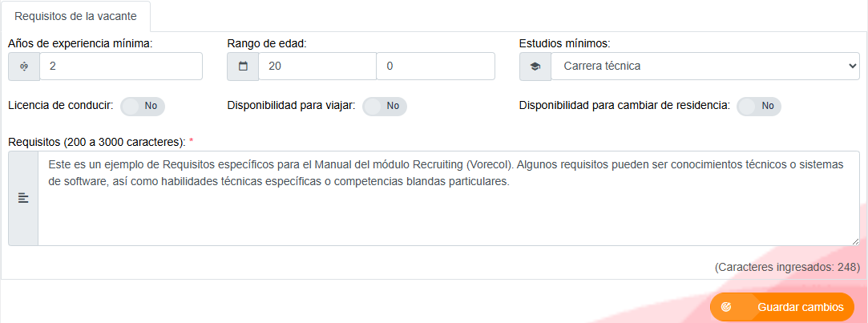The height and width of the screenshot is (323, 868).
Task: Click the Guardar cambios button
Action: click(x=782, y=307)
